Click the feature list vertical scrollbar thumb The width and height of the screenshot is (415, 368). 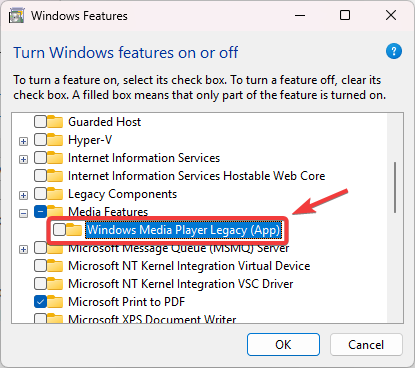tap(395, 187)
